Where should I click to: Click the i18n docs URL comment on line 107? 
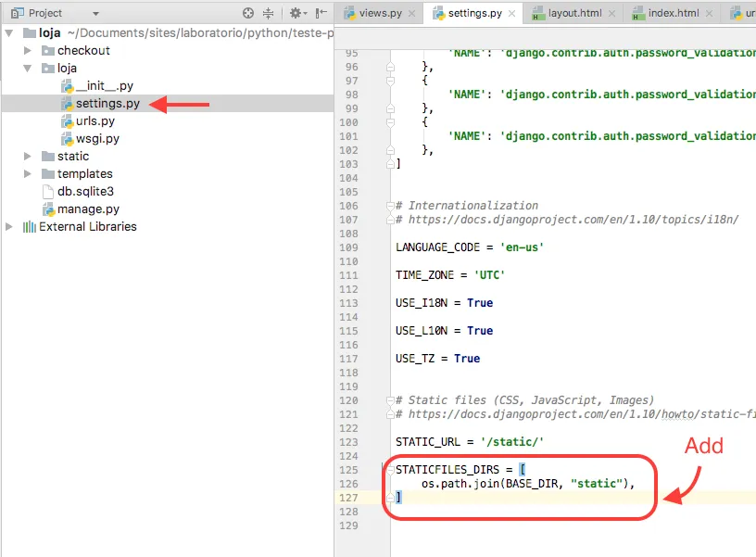click(x=573, y=220)
